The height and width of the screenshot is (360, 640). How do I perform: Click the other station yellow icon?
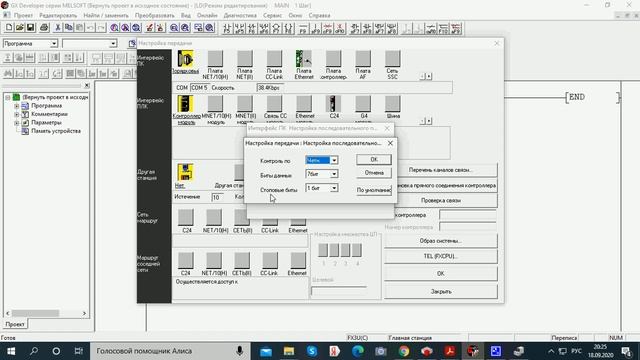point(185,172)
